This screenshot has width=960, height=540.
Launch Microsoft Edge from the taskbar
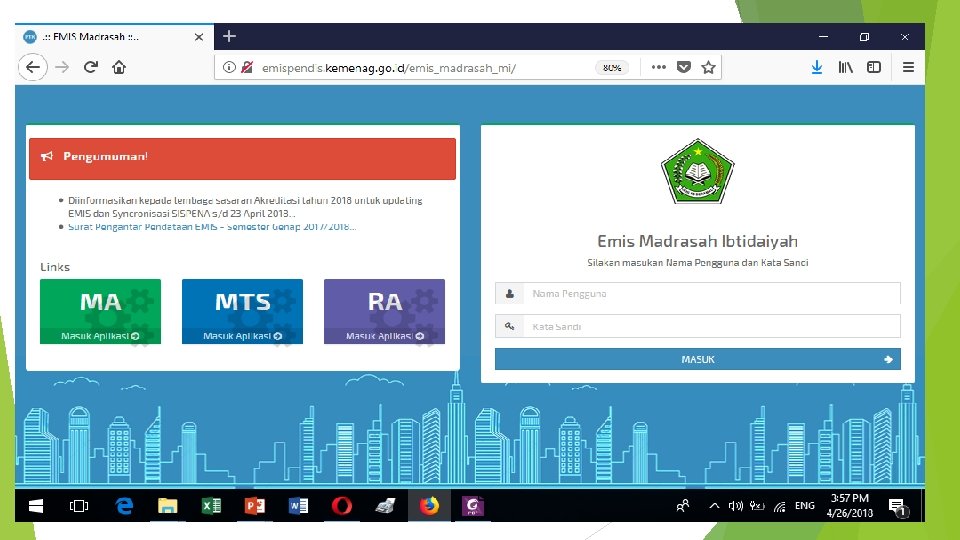tap(124, 506)
